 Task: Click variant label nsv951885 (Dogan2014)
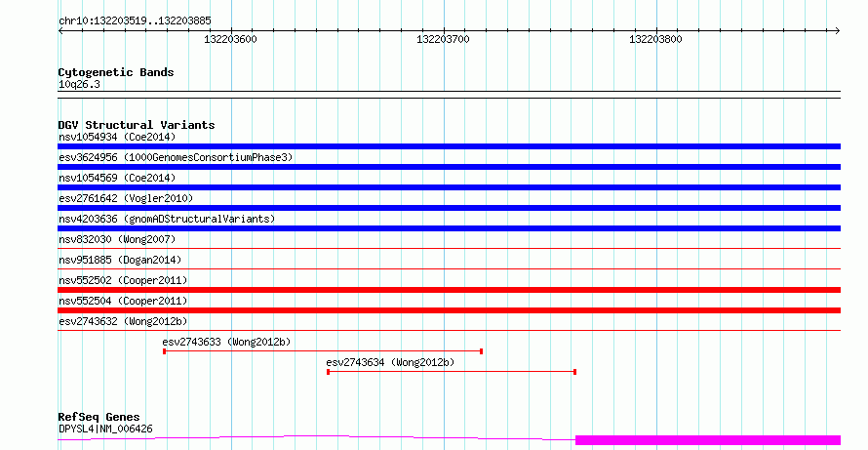pyautogui.click(x=120, y=260)
